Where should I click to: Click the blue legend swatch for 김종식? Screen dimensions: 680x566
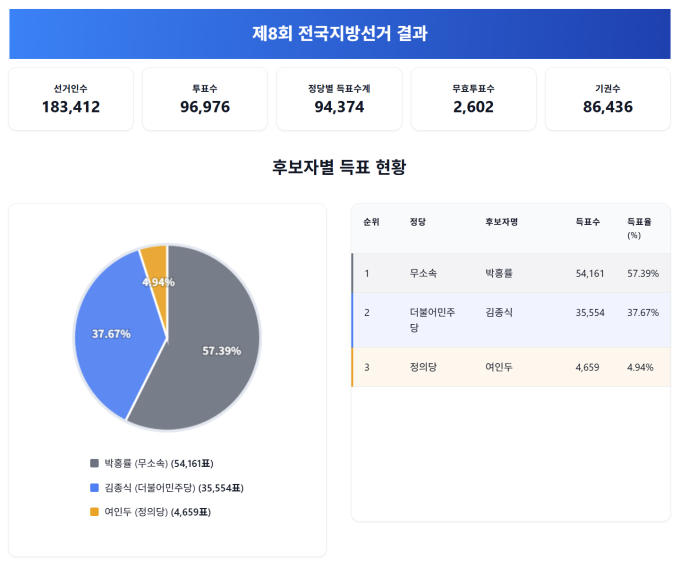95,488
